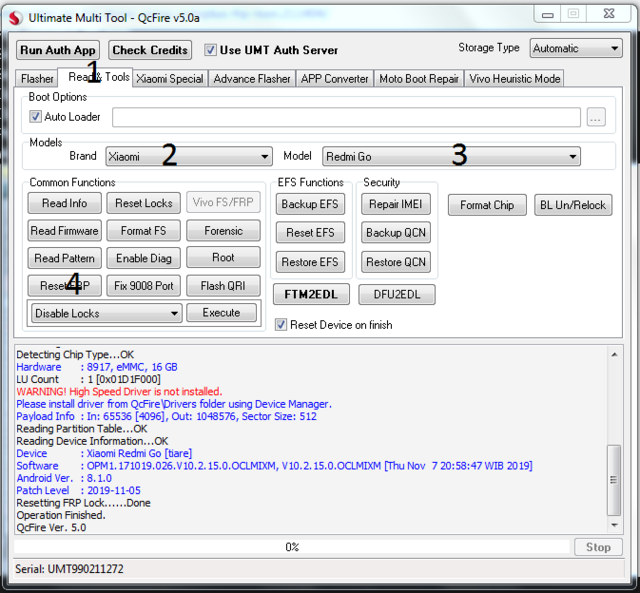Screen dimensions: 640x593
Task: Open Vivo Heuristic Mode tab
Action: pyautogui.click(x=514, y=78)
